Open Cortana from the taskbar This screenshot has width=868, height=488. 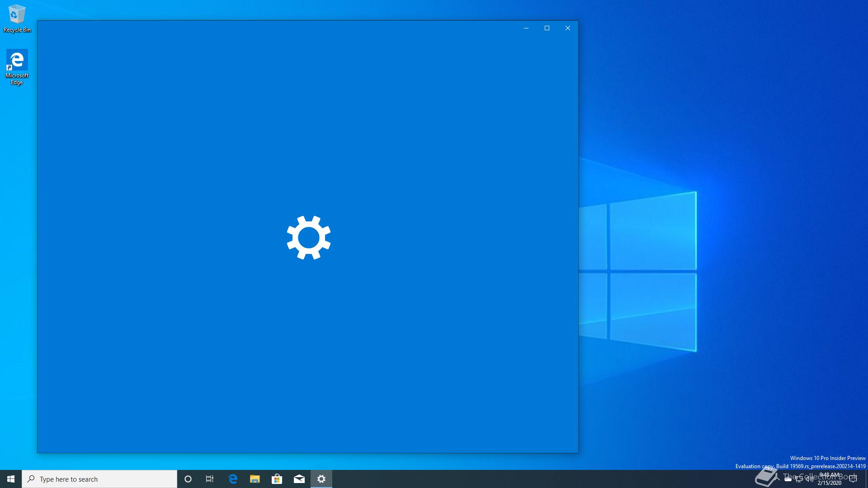point(188,479)
